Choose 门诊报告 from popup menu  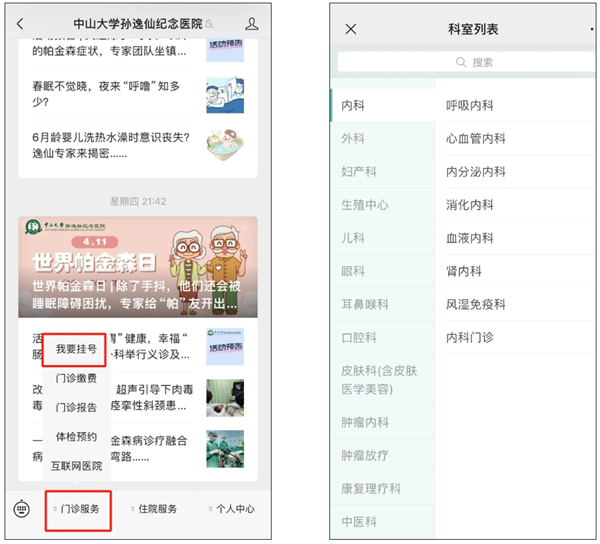[76, 407]
